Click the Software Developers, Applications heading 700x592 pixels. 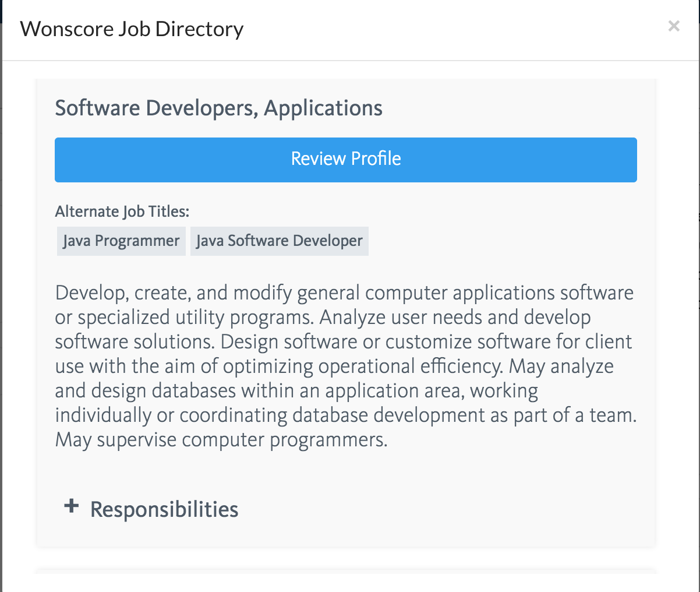(x=219, y=108)
